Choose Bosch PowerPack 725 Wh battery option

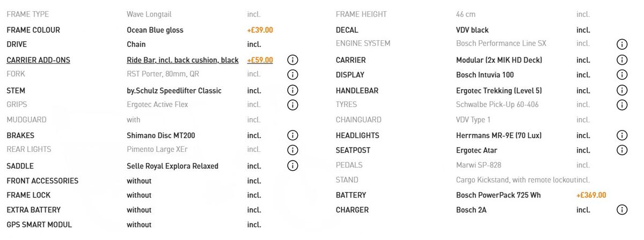pyautogui.click(x=499, y=195)
